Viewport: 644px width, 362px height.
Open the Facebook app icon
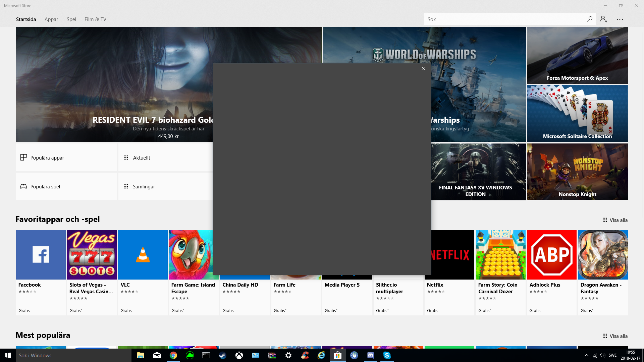tap(41, 255)
